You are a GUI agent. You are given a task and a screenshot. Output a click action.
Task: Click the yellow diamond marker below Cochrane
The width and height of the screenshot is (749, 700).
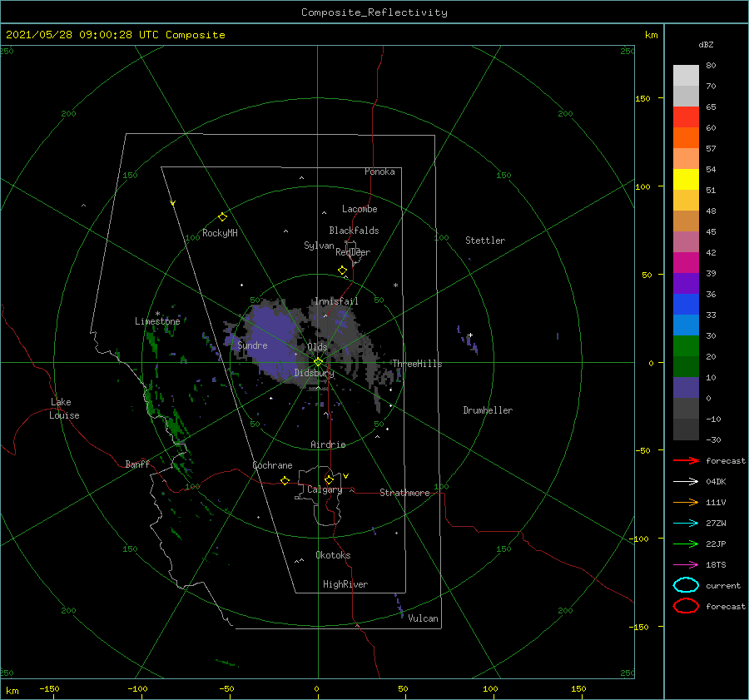click(285, 480)
